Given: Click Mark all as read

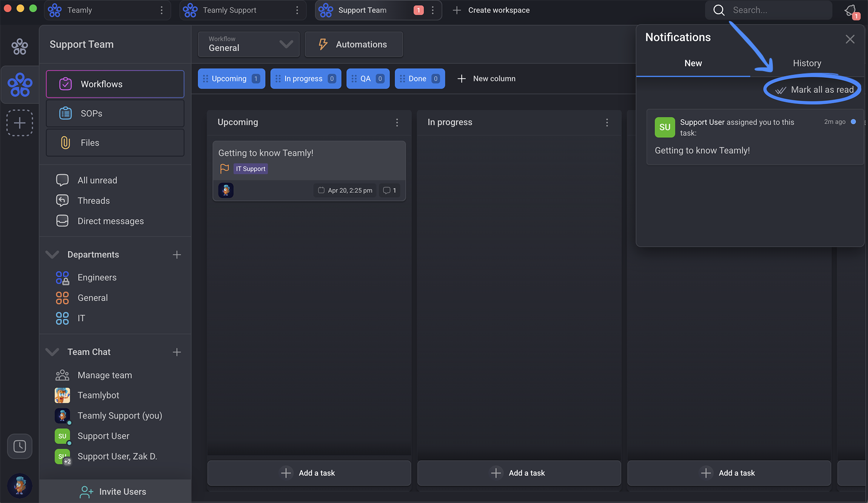Looking at the screenshot, I should coord(814,89).
